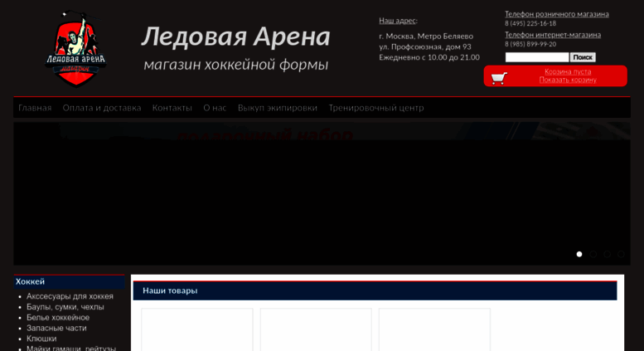Open the Тренировочный центр menu item

(376, 108)
